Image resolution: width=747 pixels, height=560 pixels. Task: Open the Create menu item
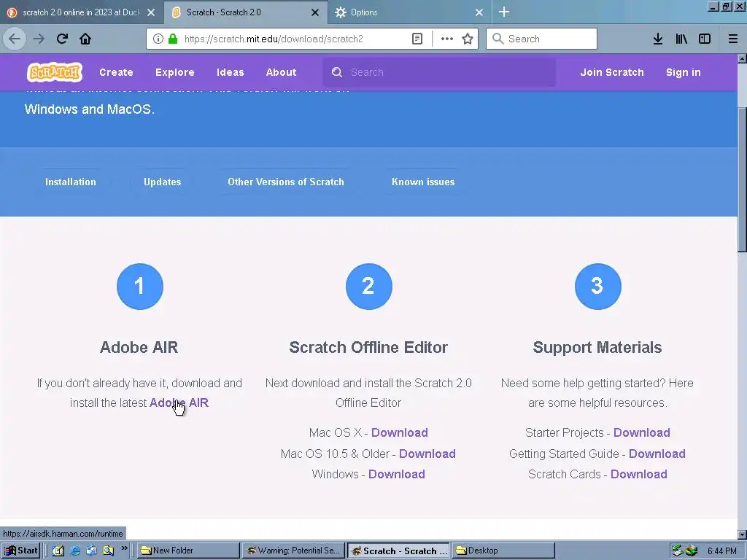[x=116, y=72]
